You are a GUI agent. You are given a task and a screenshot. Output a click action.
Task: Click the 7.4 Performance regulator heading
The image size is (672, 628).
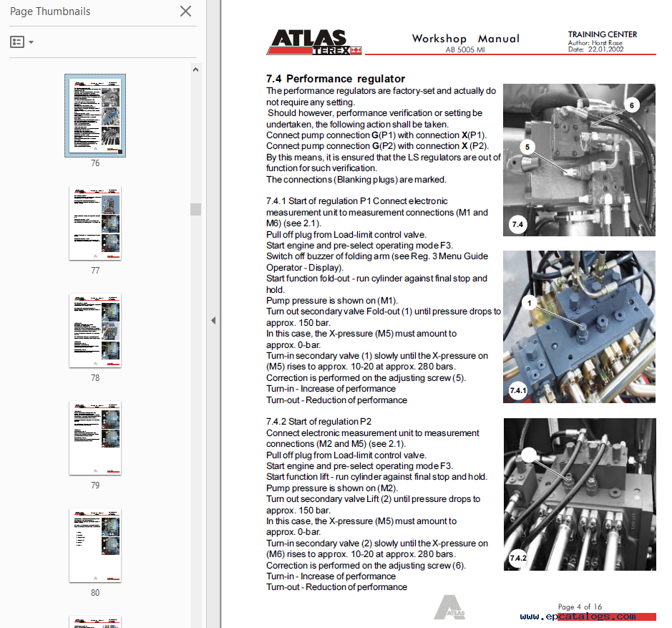click(x=336, y=79)
